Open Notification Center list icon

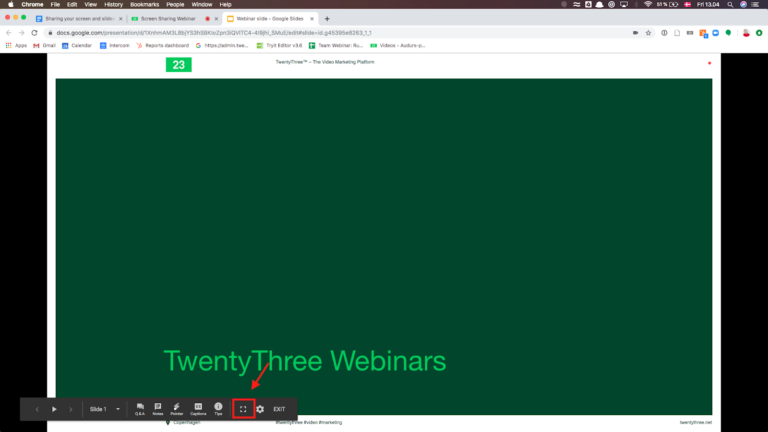click(756, 4)
